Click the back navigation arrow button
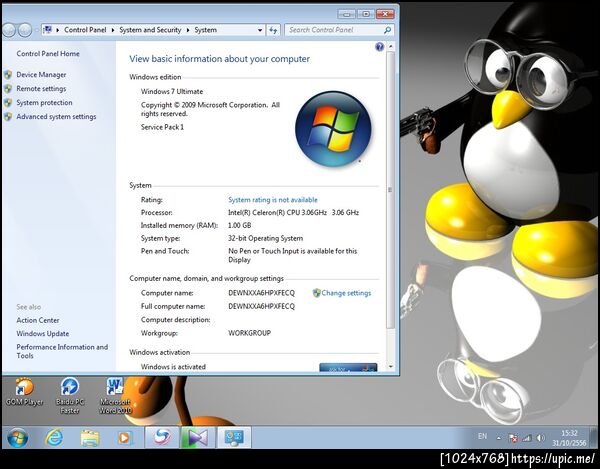600x469 pixels. click(x=9, y=30)
